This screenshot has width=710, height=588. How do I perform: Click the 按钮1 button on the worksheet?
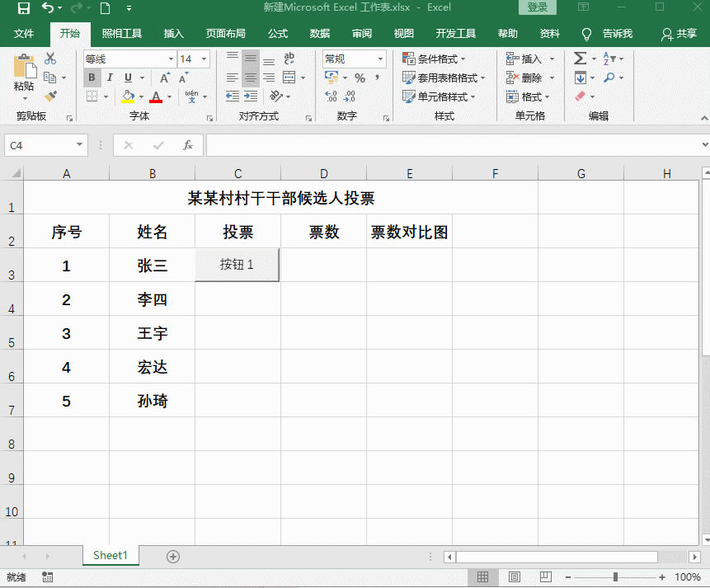(237, 265)
